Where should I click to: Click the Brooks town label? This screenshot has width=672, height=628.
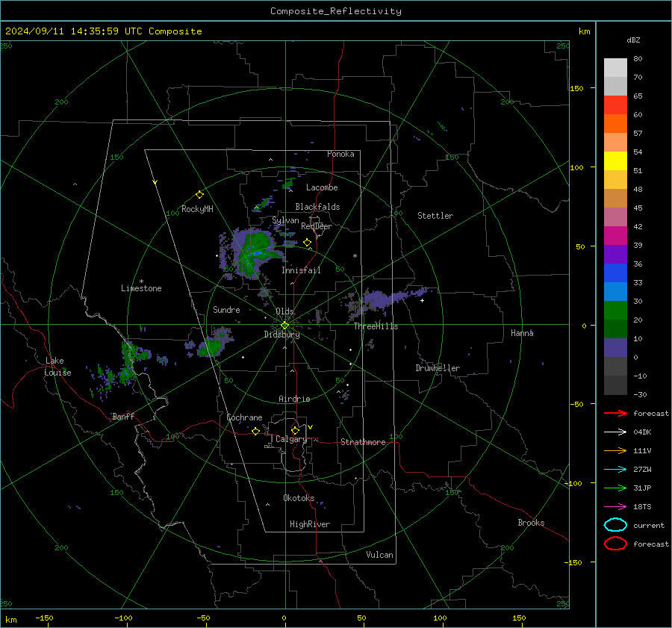pos(531,523)
